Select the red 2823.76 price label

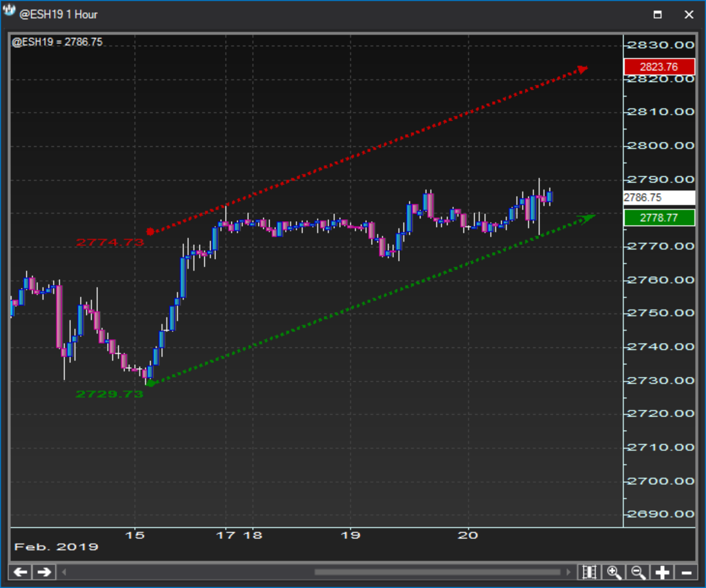pyautogui.click(x=659, y=67)
